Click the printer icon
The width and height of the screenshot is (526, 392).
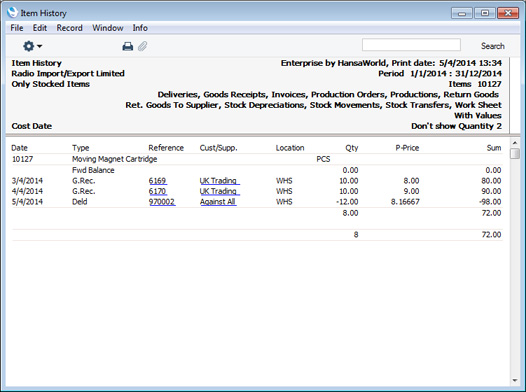tap(127, 46)
